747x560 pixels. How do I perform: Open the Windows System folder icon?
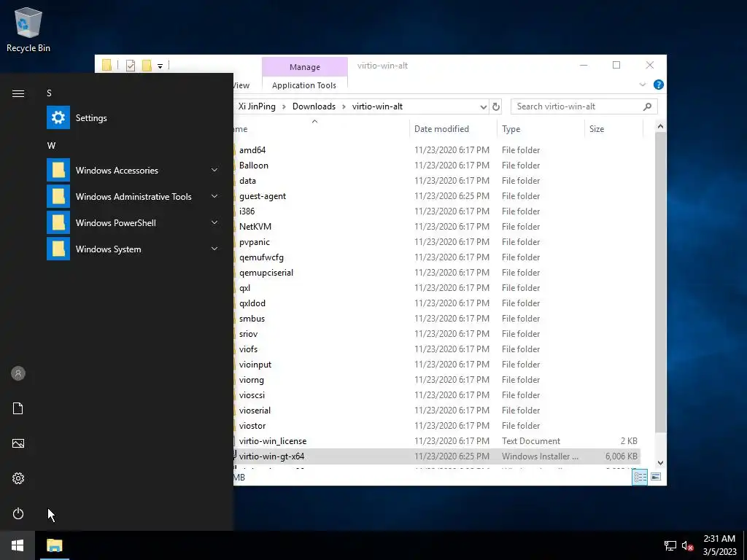(58, 249)
